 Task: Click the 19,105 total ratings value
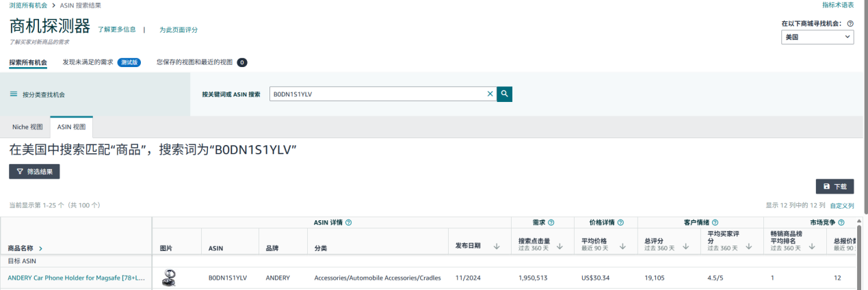[654, 278]
